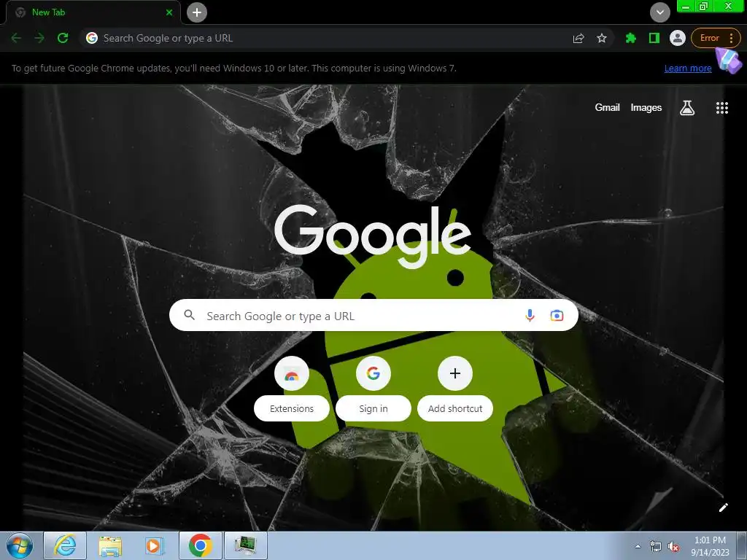Screen dimensions: 747x560
Task: Search by image with camera icon
Action: point(557,315)
